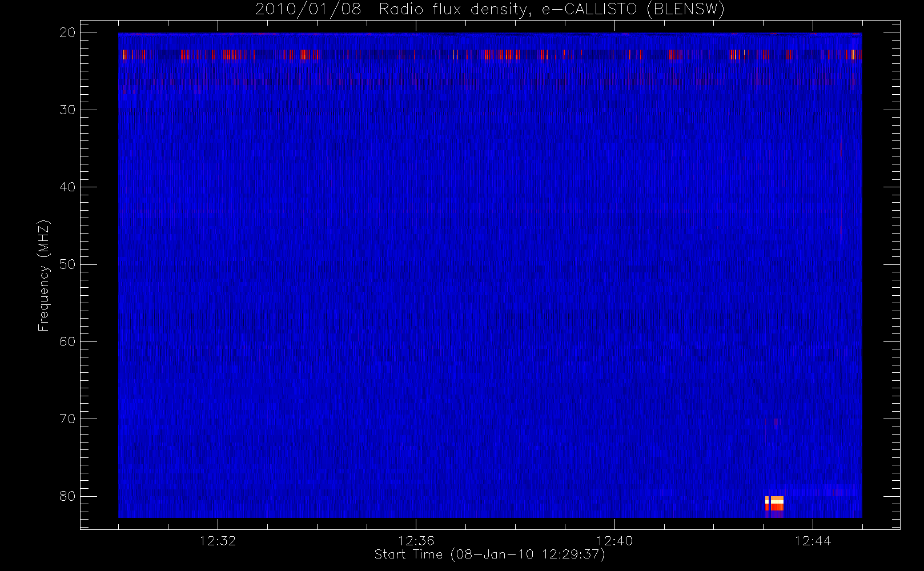This screenshot has height=571, width=924.
Task: Select the frequency tick label 40
Action: coord(67,187)
